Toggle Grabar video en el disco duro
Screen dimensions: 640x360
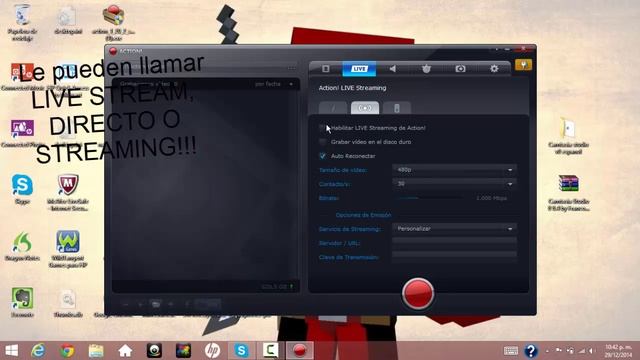(322, 142)
